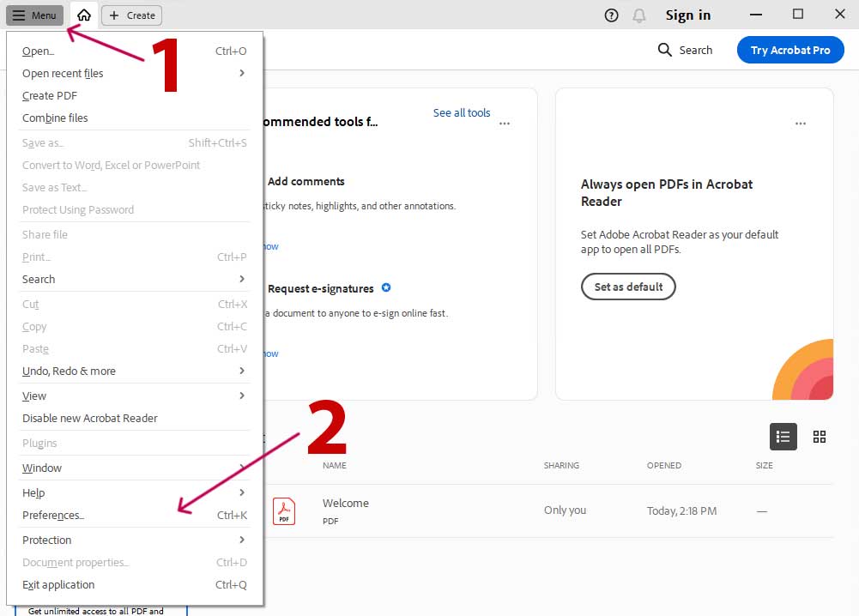This screenshot has height=616, width=859.
Task: Open See all tools link
Action: coord(462,112)
